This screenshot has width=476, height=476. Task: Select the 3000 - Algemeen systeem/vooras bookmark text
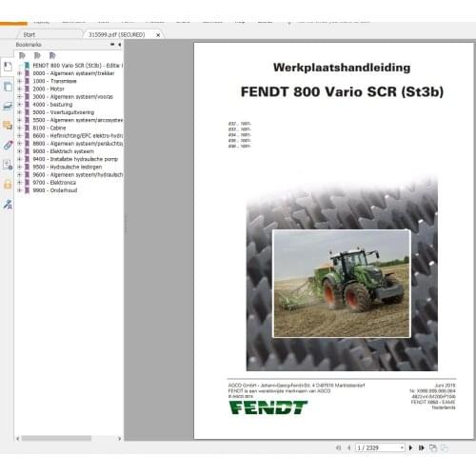point(72,97)
